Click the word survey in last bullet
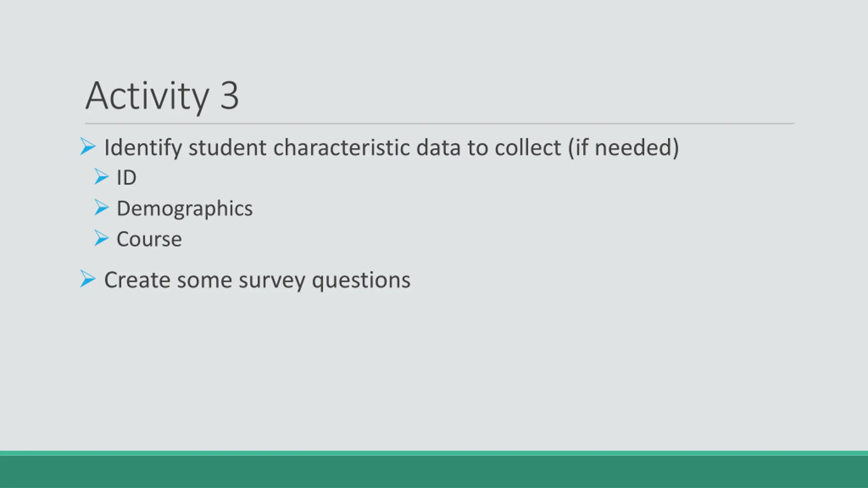The image size is (868, 488). coord(272,282)
